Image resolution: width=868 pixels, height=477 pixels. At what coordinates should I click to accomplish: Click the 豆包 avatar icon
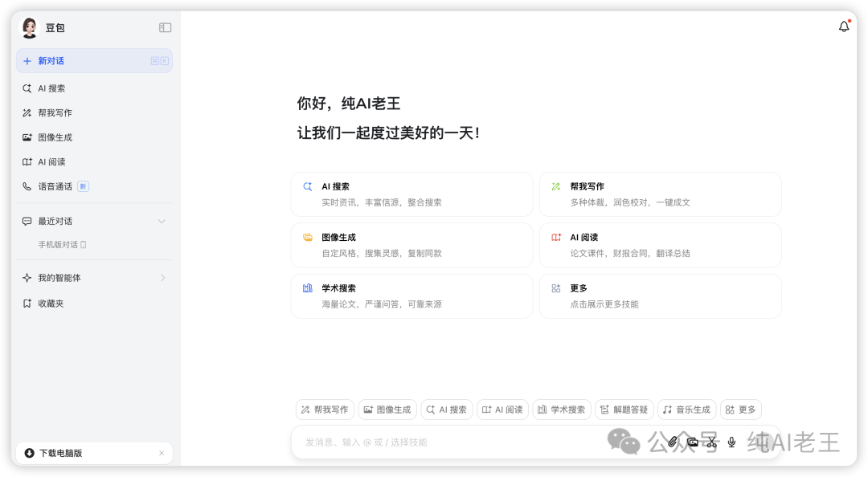[30, 27]
